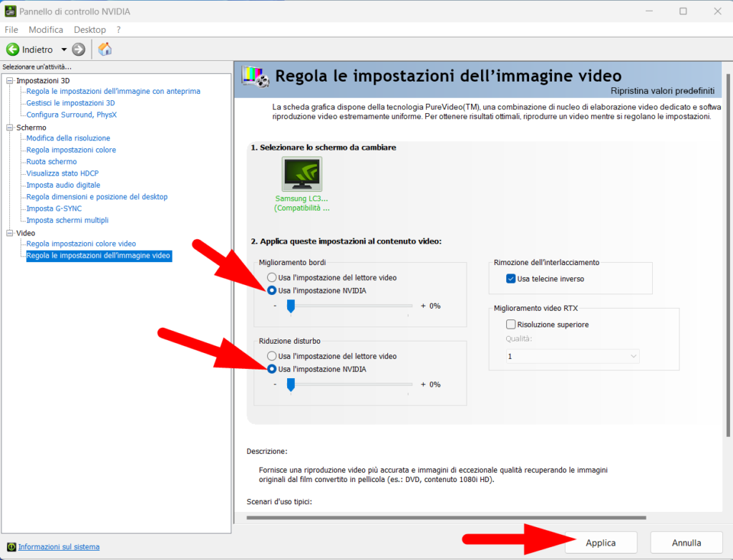Open Regola le impostazioni dell'immagine con anteprima
The width and height of the screenshot is (733, 560).
coord(113,91)
